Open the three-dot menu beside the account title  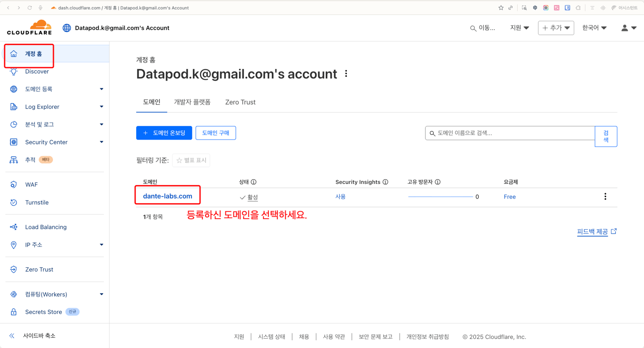tap(346, 74)
